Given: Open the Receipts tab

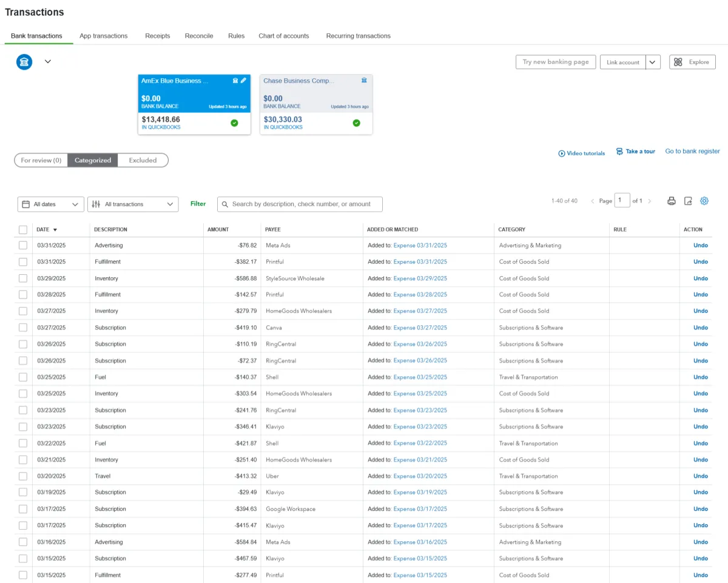Looking at the screenshot, I should tap(158, 36).
